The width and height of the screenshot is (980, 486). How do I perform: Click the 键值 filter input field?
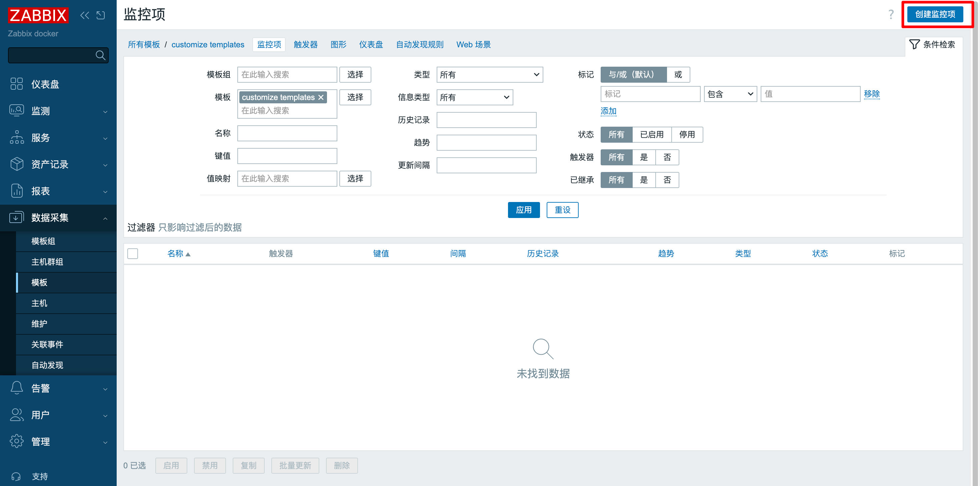click(287, 156)
